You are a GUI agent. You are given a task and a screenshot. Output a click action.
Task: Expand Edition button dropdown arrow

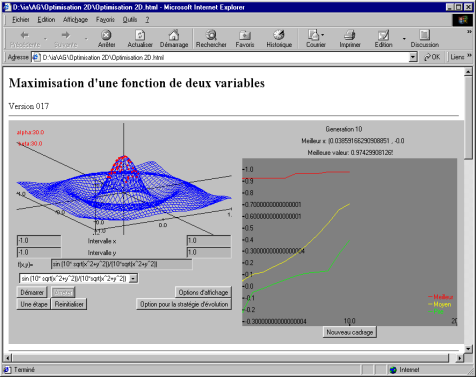click(404, 39)
